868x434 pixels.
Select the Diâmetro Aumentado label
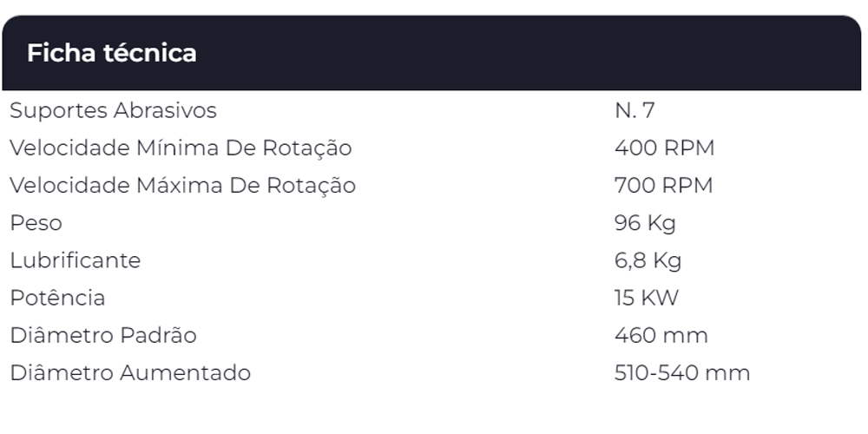pos(130,373)
